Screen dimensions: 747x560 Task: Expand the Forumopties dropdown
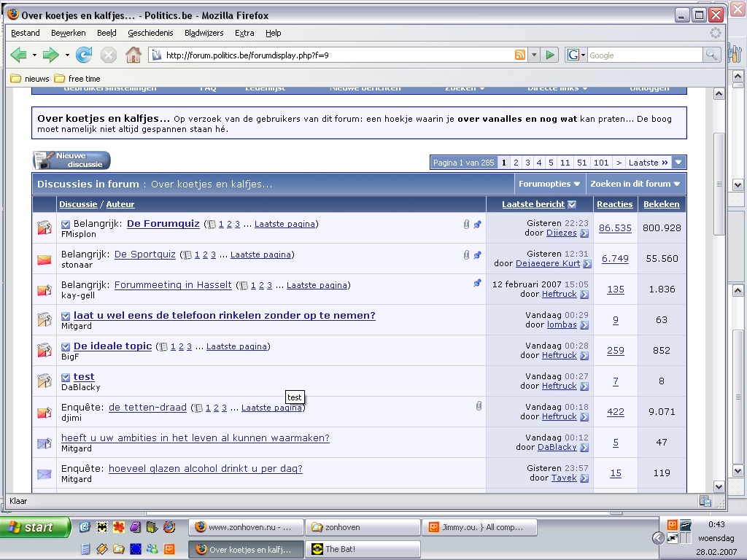(549, 184)
